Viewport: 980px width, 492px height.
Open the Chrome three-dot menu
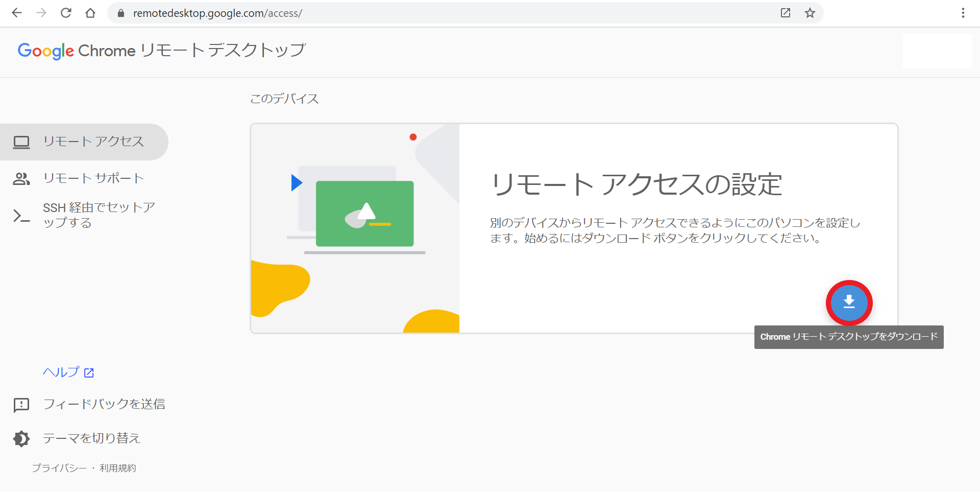pyautogui.click(x=963, y=13)
